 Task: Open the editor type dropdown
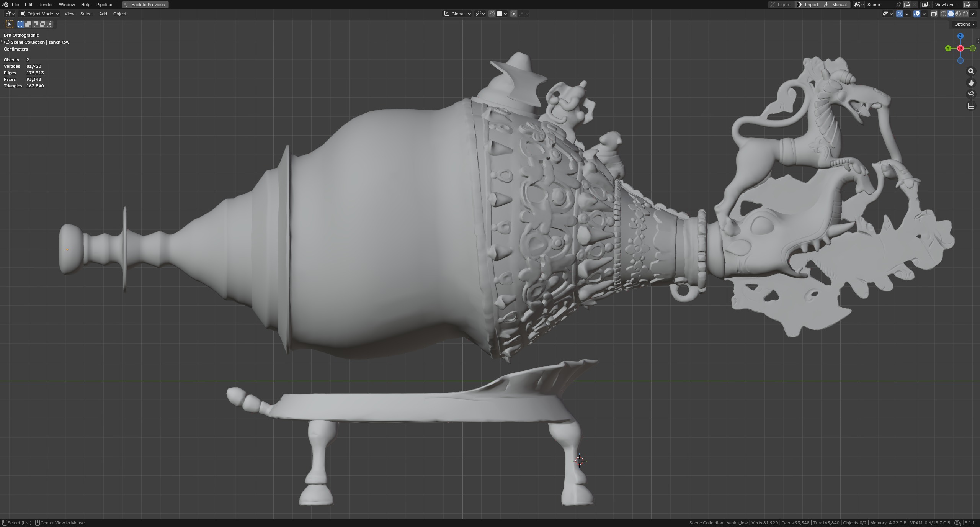(10, 14)
